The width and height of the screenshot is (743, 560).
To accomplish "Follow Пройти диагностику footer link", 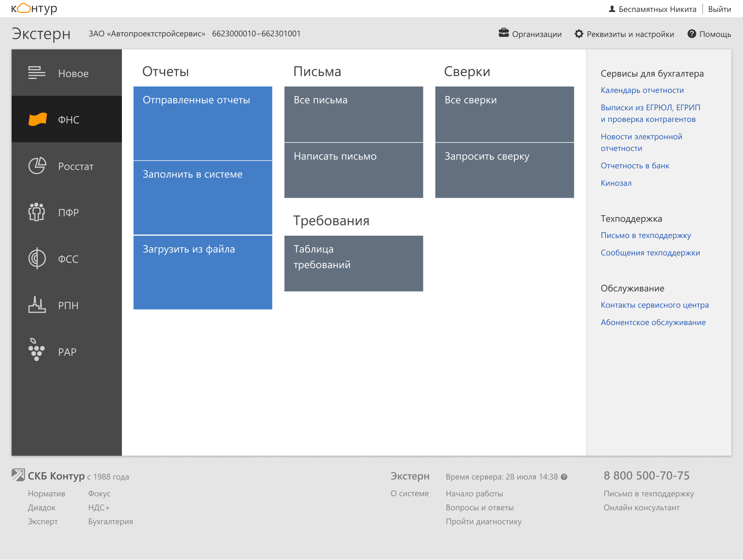I will [x=483, y=521].
